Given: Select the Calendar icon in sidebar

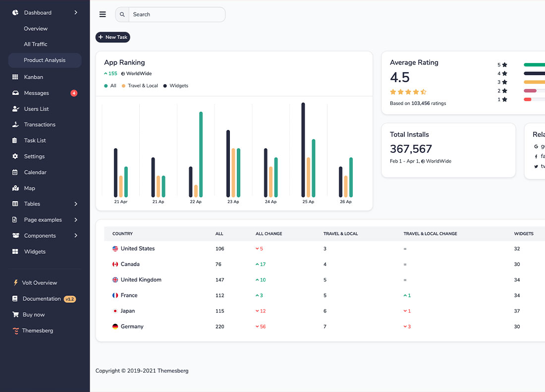Looking at the screenshot, I should click(x=15, y=172).
